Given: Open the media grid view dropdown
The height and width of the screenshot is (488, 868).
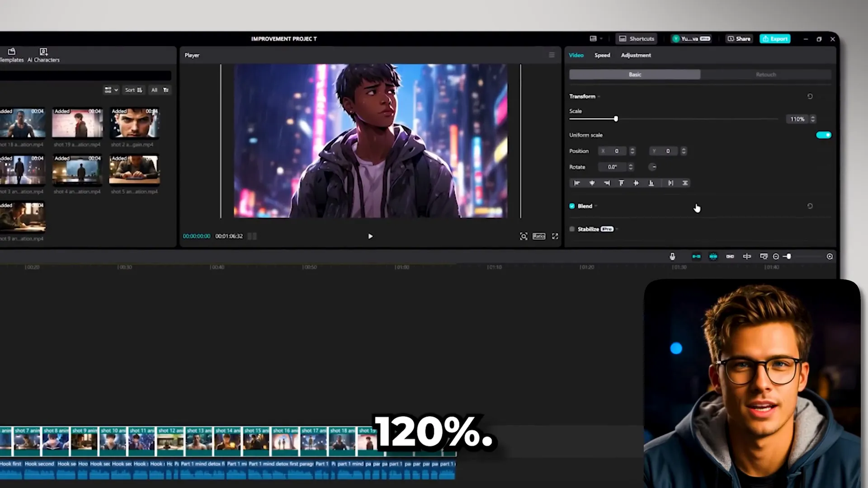Looking at the screenshot, I should pyautogui.click(x=111, y=90).
